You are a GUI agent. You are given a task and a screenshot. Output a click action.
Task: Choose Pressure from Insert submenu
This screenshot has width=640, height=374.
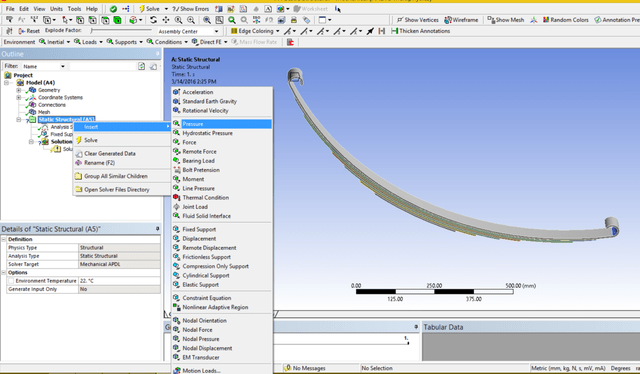point(222,124)
